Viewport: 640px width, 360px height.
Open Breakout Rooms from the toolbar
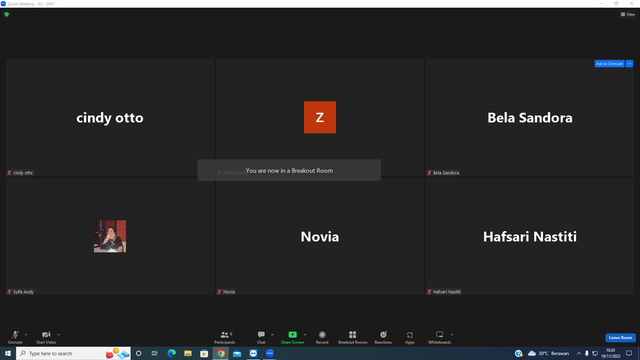click(353, 337)
